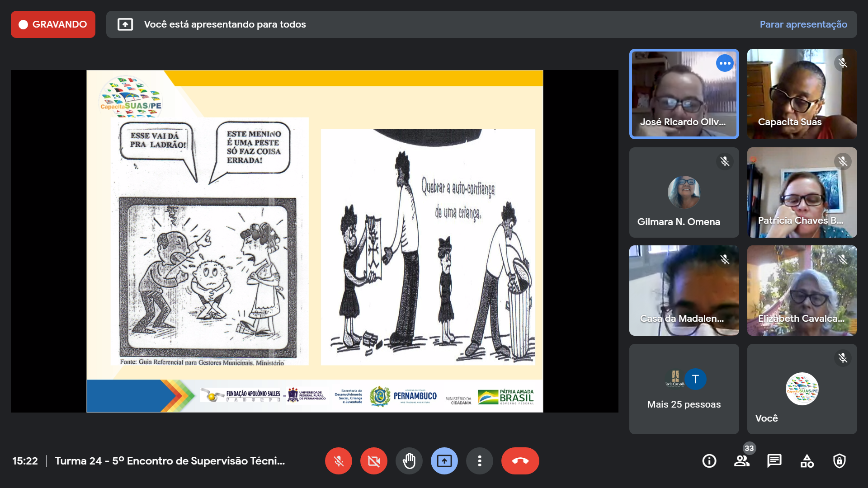The height and width of the screenshot is (488, 868).
Task: Open the chat panel icon
Action: tap(774, 461)
